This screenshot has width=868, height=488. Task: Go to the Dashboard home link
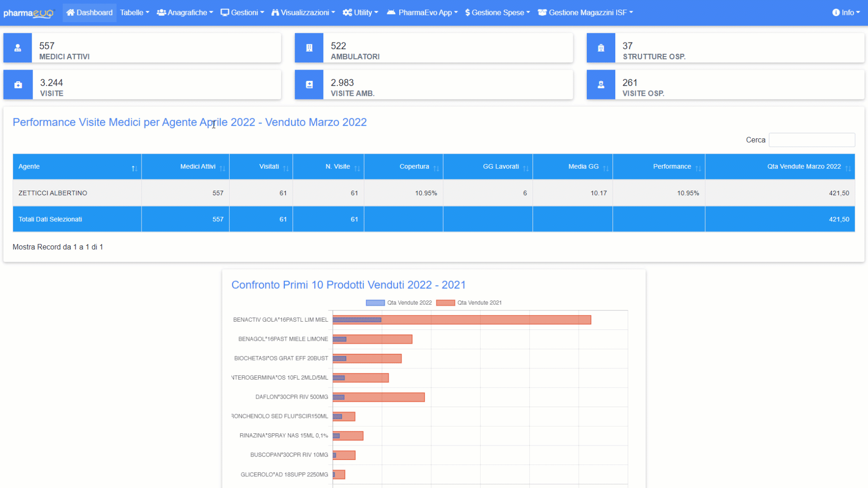click(90, 13)
